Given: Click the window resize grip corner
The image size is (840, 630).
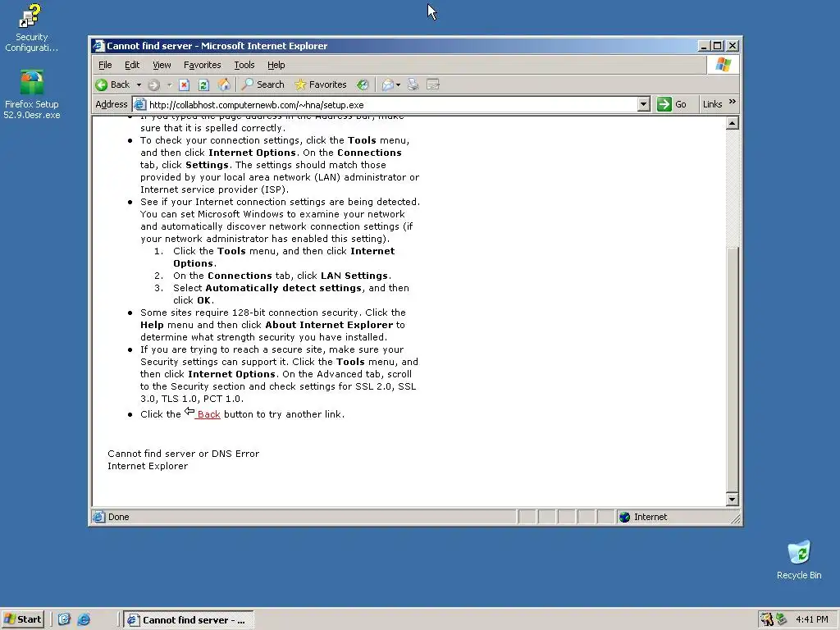Looking at the screenshot, I should pyautogui.click(x=736, y=518).
